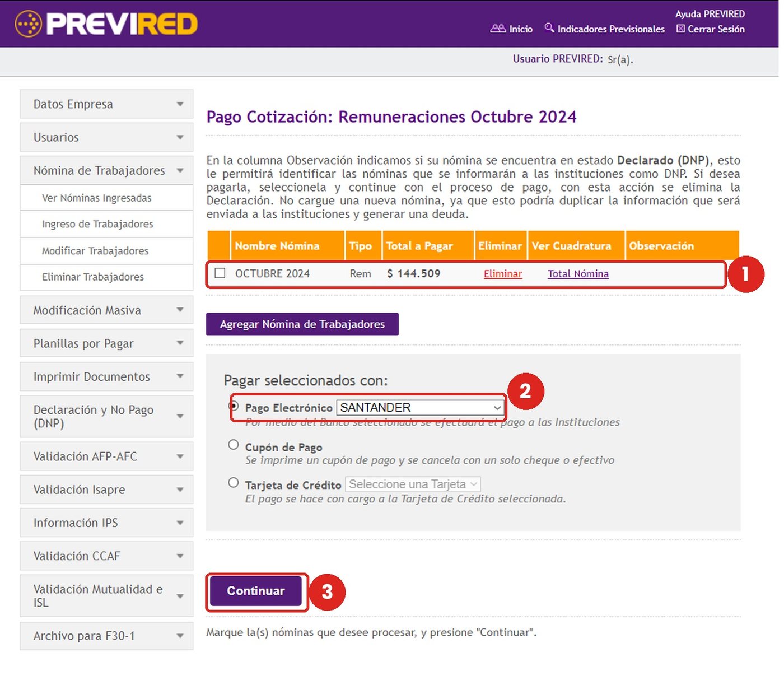Expand the Validación CCAF menu
The width and height of the screenshot is (784, 685).
click(x=106, y=556)
